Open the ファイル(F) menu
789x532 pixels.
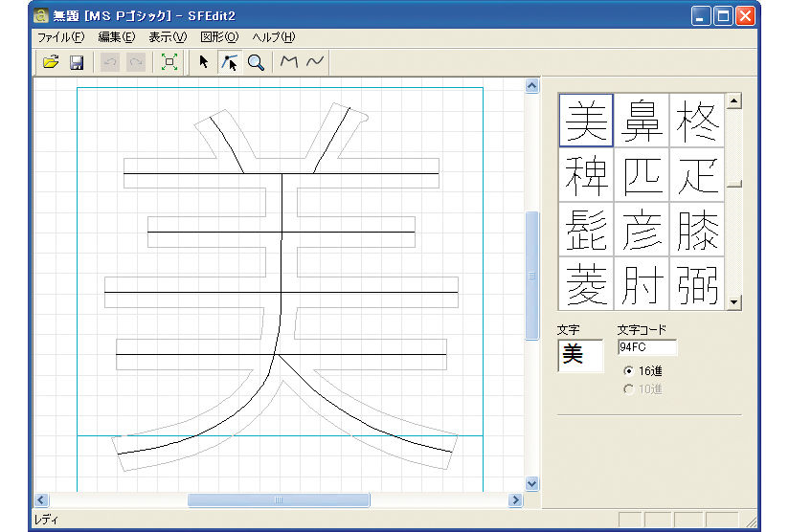[x=60, y=37]
